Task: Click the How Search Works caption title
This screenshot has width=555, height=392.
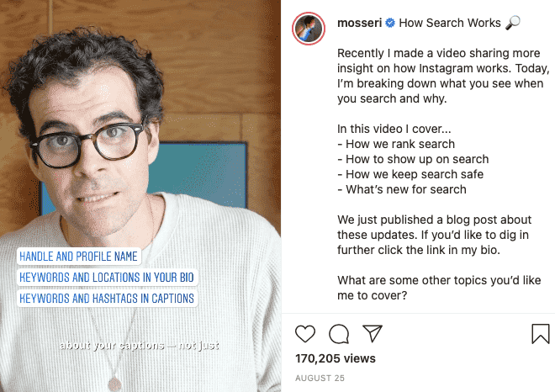Action: [x=450, y=23]
